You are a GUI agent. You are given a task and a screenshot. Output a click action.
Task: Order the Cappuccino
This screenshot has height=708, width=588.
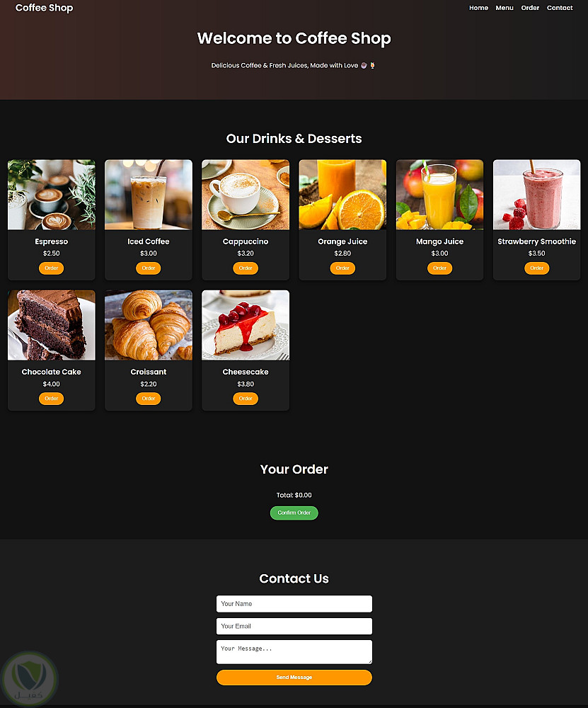tap(246, 268)
